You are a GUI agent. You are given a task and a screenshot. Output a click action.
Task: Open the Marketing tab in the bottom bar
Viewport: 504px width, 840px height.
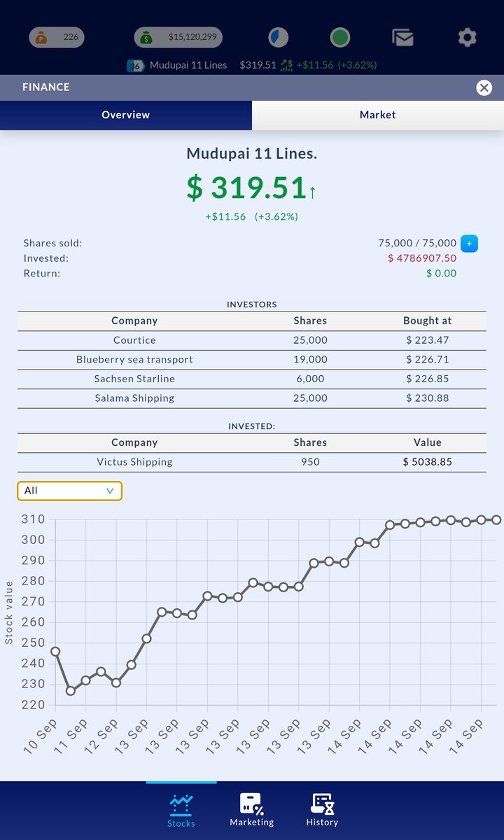(x=251, y=811)
